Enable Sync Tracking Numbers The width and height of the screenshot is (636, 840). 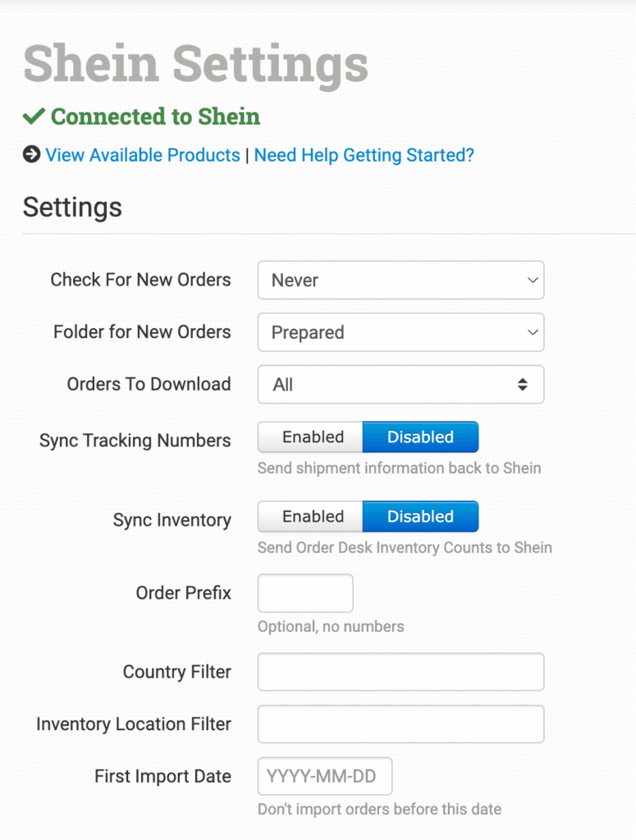(312, 437)
